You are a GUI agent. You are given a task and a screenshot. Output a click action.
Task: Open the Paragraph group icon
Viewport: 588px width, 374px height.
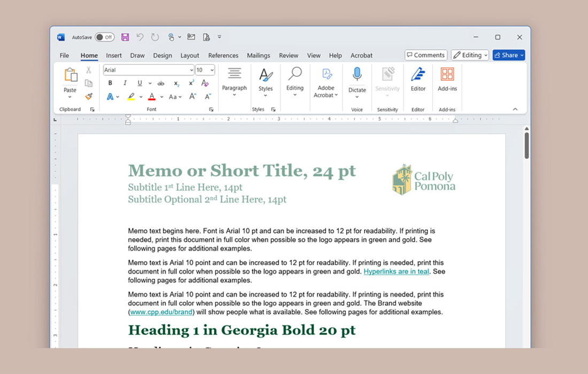point(234,73)
